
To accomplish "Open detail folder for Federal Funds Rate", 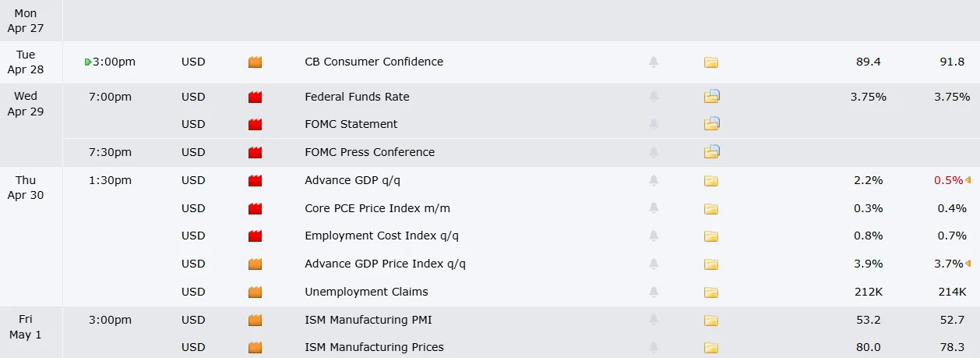I will (711, 97).
